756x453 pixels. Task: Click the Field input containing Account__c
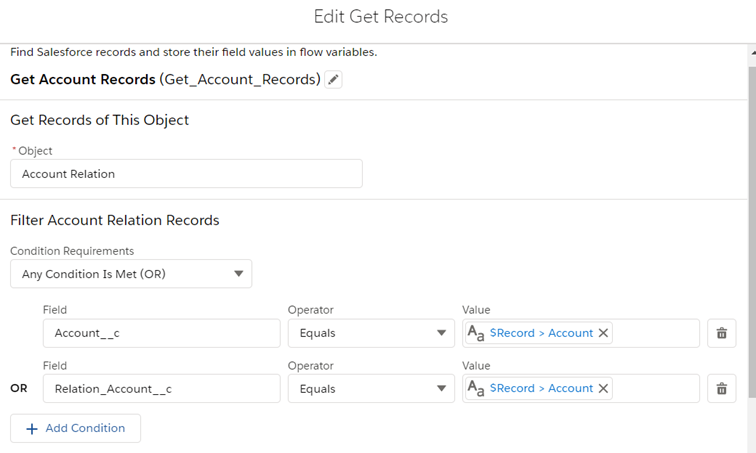[161, 333]
